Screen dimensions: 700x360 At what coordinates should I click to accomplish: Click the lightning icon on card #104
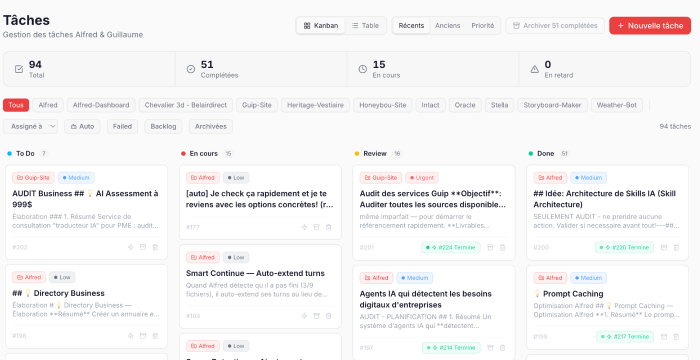(x=304, y=316)
